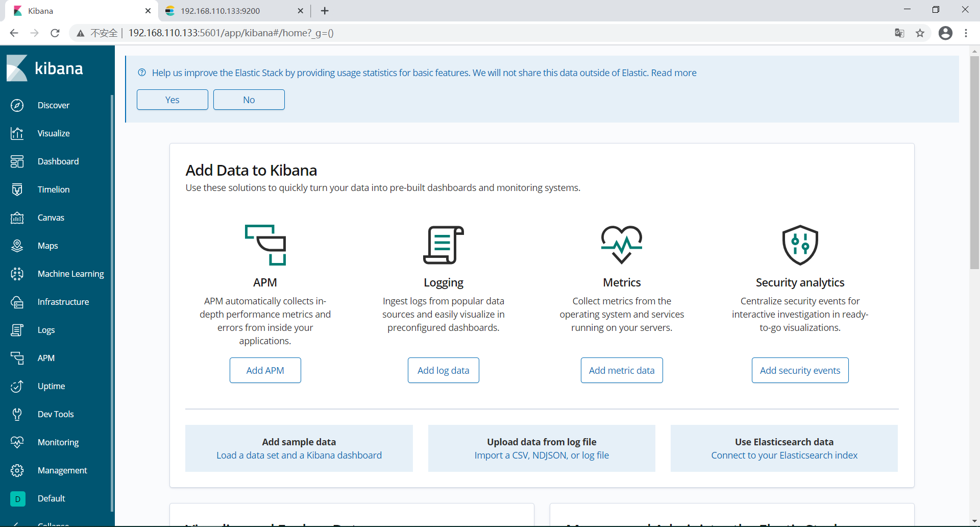Image resolution: width=980 pixels, height=527 pixels.
Task: Click the Add log data button
Action: (x=444, y=370)
